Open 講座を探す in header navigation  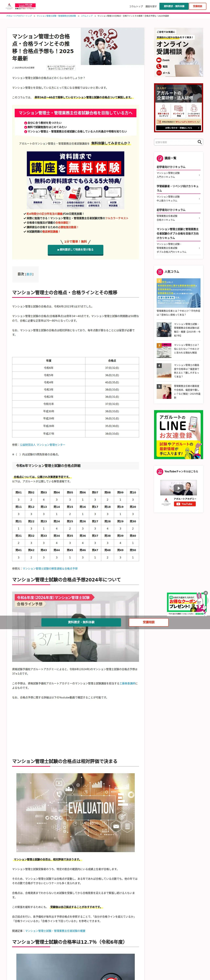click(151, 7)
